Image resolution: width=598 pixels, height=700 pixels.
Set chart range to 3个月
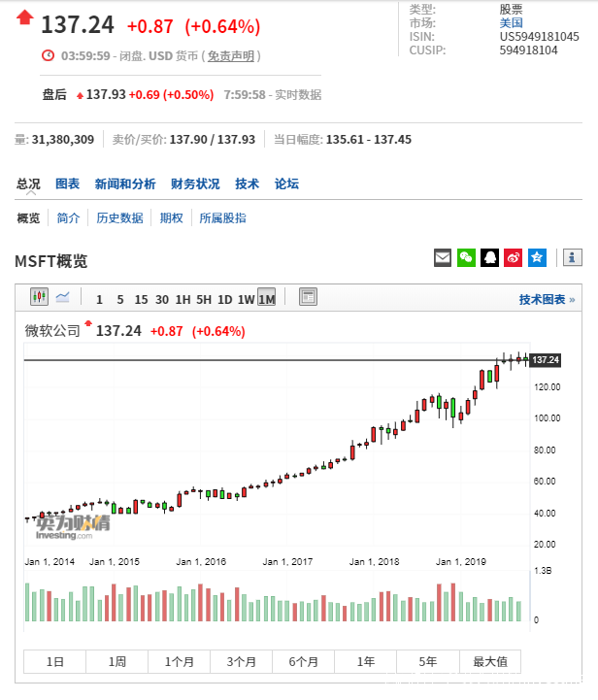click(241, 661)
